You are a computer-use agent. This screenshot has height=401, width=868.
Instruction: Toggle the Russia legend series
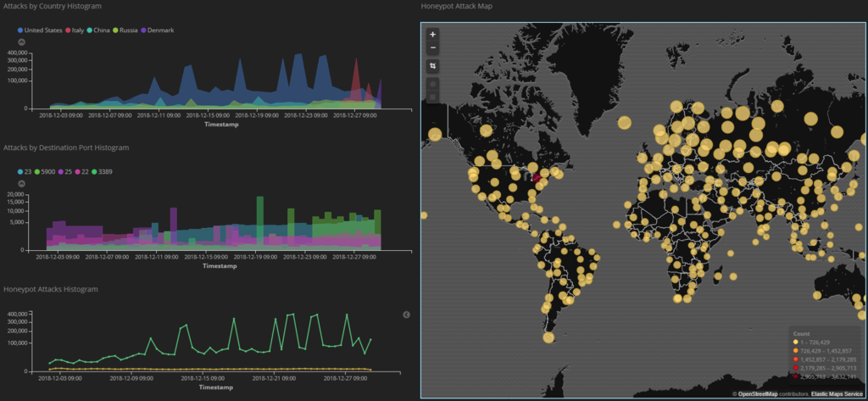(125, 31)
